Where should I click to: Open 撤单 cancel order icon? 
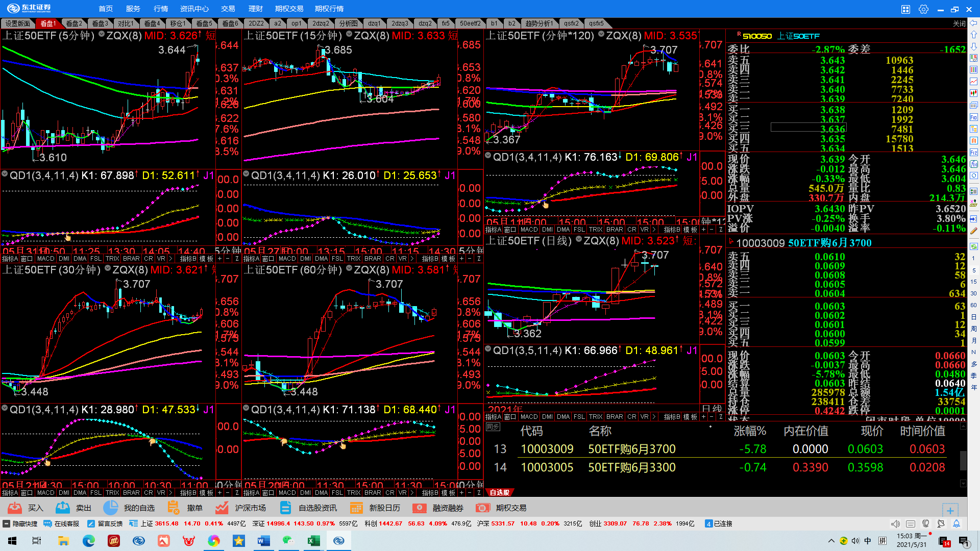(x=174, y=508)
